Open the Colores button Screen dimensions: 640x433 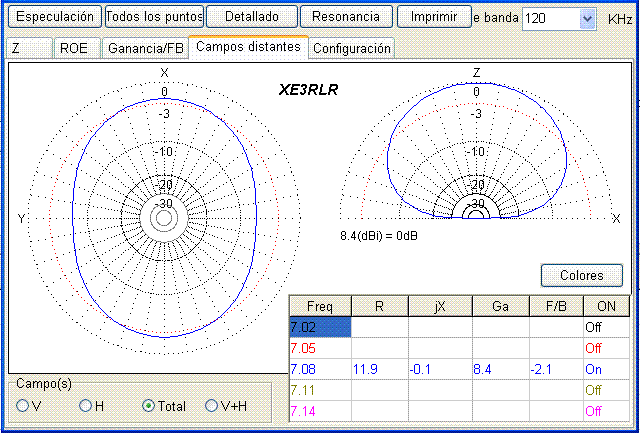(582, 275)
